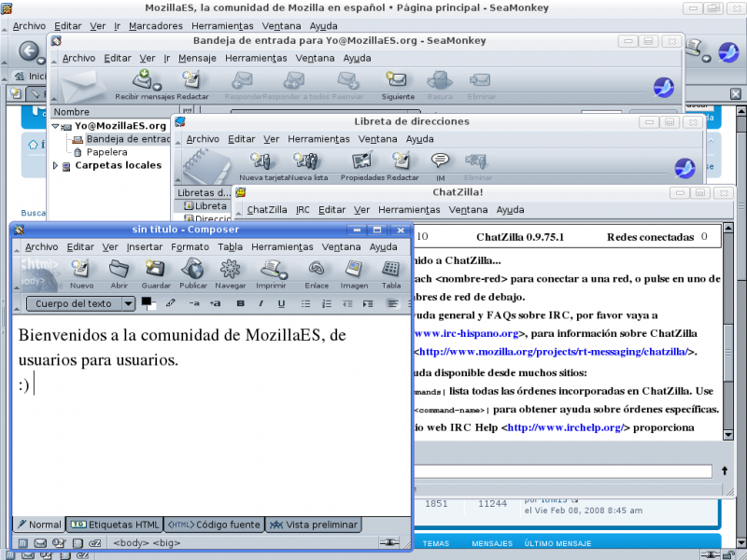
Task: Open Cuerpo del texto paragraph dropdown
Action: [x=80, y=304]
